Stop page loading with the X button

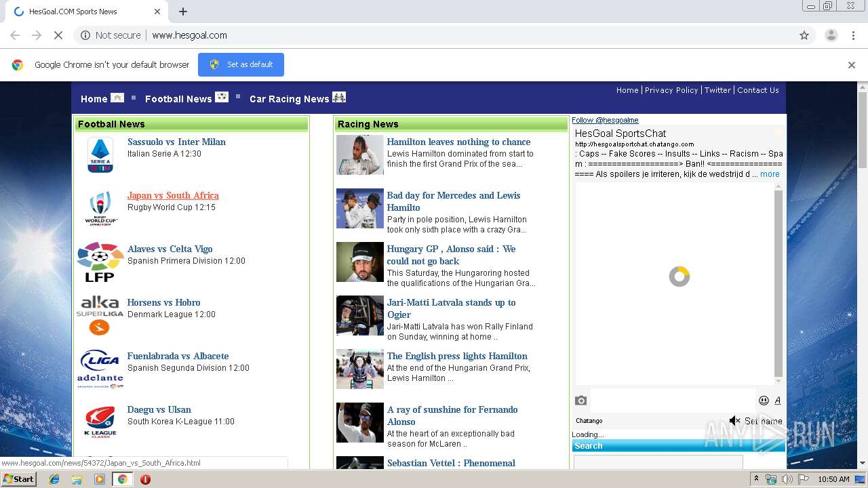[58, 35]
